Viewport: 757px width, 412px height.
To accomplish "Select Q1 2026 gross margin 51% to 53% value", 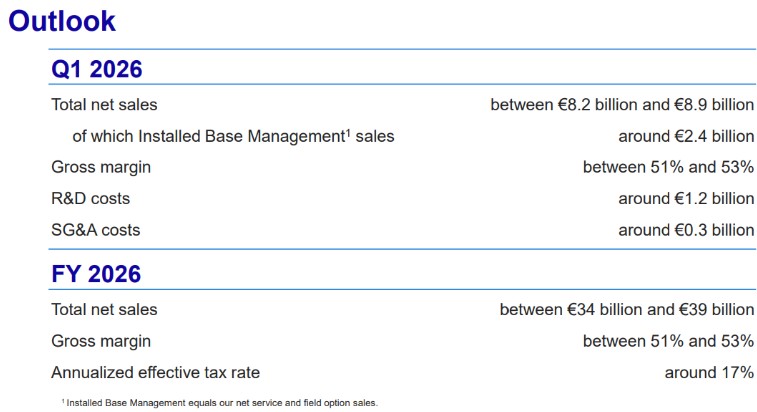I will (x=668, y=167).
